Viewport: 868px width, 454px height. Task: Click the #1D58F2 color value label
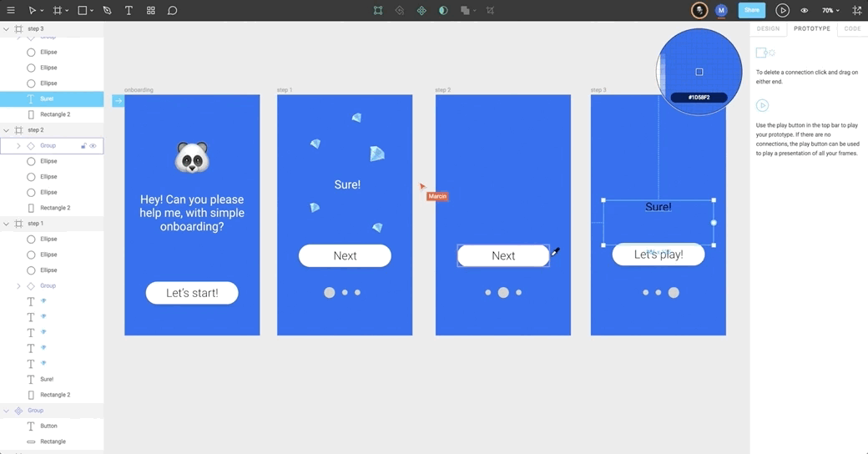pyautogui.click(x=699, y=98)
